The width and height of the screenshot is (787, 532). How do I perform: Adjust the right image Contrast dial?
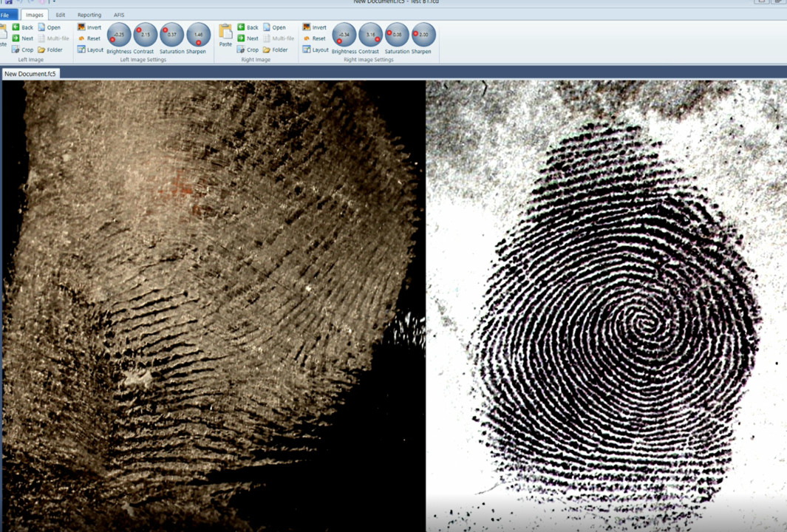pyautogui.click(x=370, y=35)
